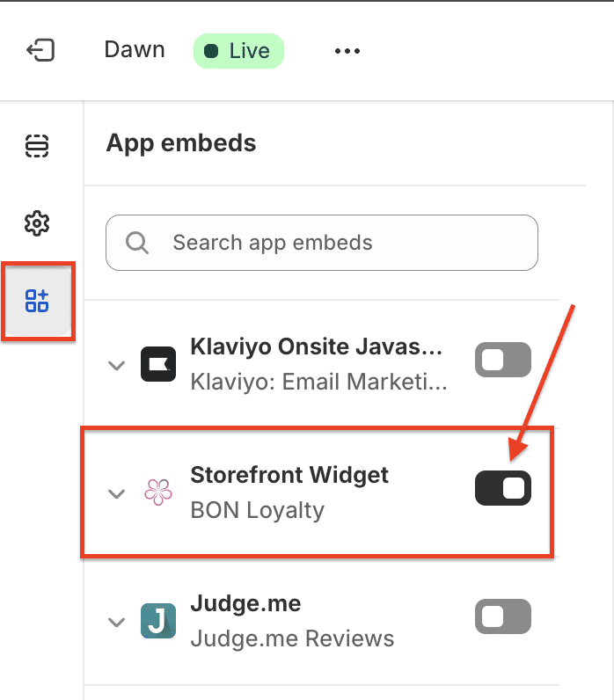Select the Storefront Widget embed title
Viewport: 614px width, 700px height.
click(x=289, y=476)
